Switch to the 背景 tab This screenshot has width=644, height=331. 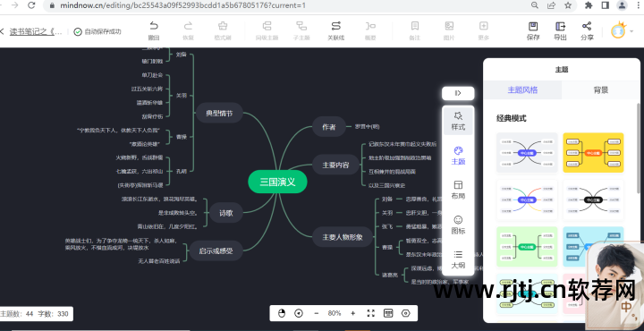tap(600, 90)
